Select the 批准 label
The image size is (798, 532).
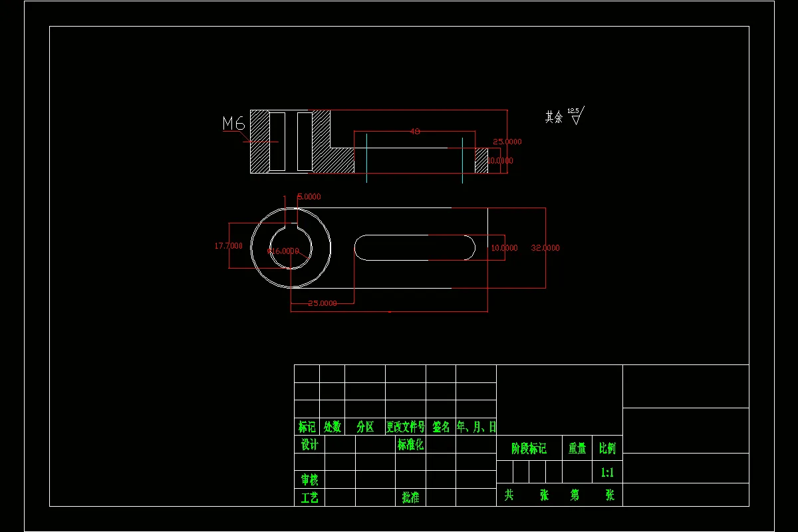coord(411,497)
